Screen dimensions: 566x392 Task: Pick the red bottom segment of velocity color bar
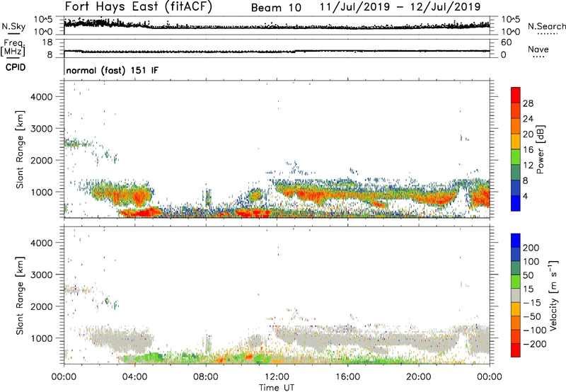pyautogui.click(x=516, y=350)
